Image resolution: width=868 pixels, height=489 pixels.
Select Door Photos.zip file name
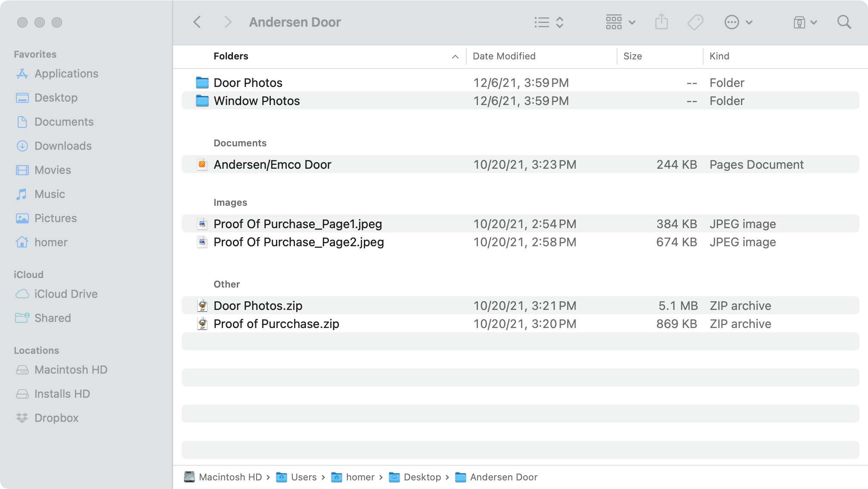tap(258, 306)
